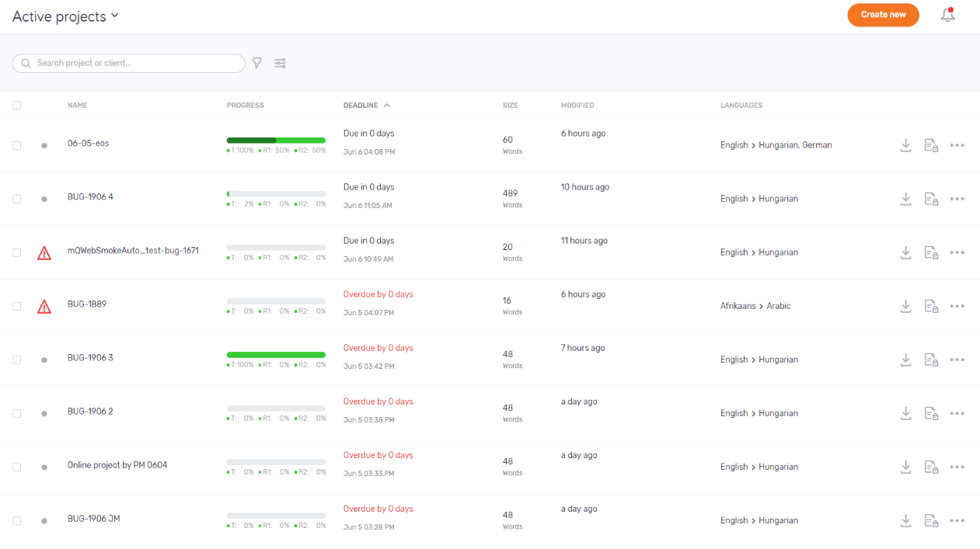Image resolution: width=980 pixels, height=549 pixels.
Task: Open three-dot menu for Online project by PM 0604
Action: pos(957,467)
